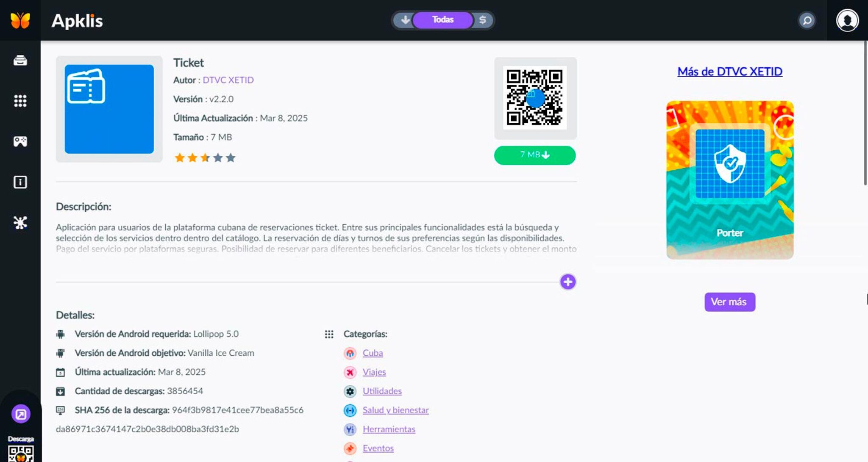The width and height of the screenshot is (868, 462).
Task: Click the splat icon in sidebar
Action: tap(20, 222)
